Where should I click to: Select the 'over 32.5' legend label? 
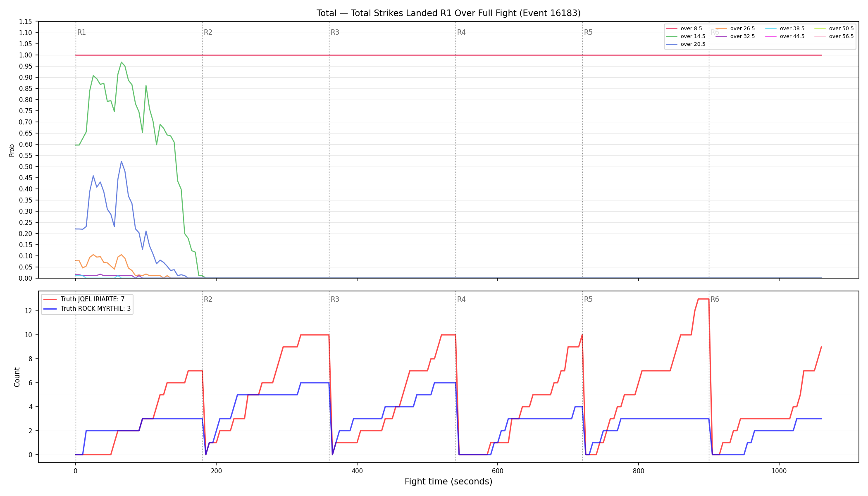(x=742, y=36)
